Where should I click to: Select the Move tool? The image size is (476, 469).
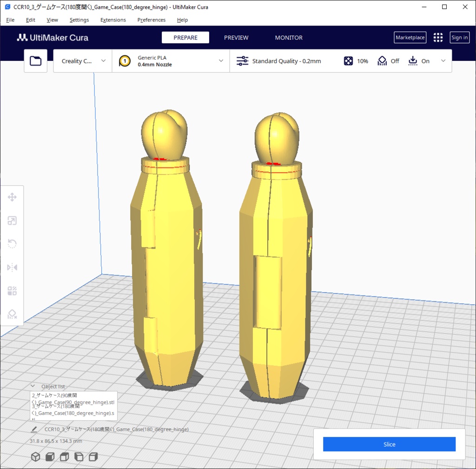(x=13, y=197)
